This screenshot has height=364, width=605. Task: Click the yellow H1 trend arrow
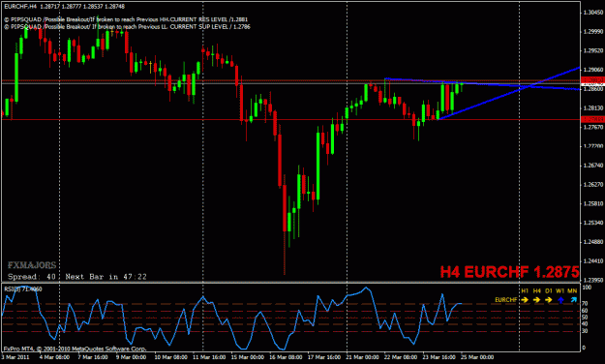[x=525, y=299]
